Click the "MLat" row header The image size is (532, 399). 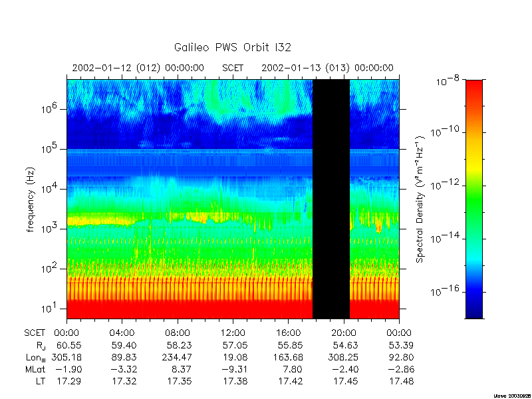(35, 370)
